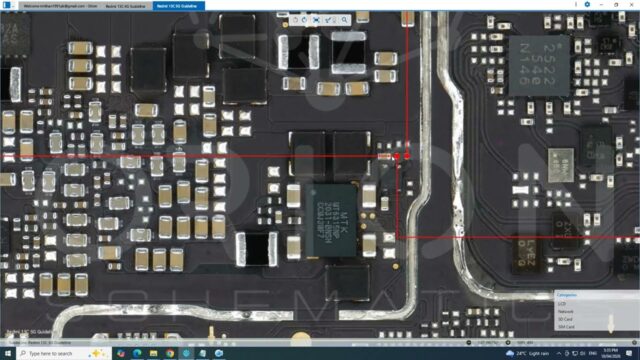The image size is (640, 360).
Task: Open the notifications center icon
Action: point(629,353)
